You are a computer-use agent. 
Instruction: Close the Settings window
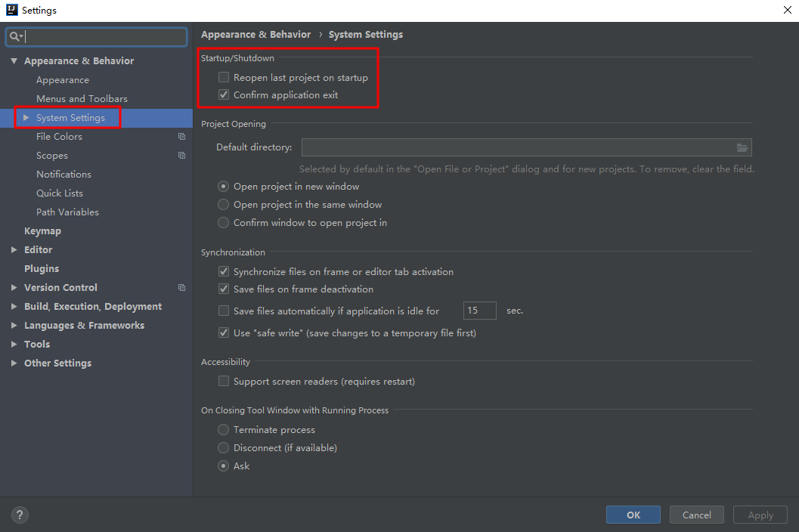pos(787,10)
